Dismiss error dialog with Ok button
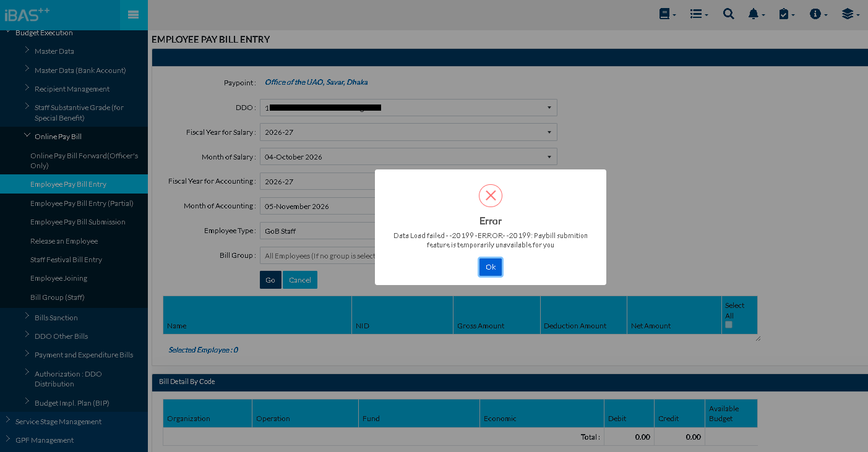Image resolution: width=868 pixels, height=452 pixels. pyautogui.click(x=491, y=267)
